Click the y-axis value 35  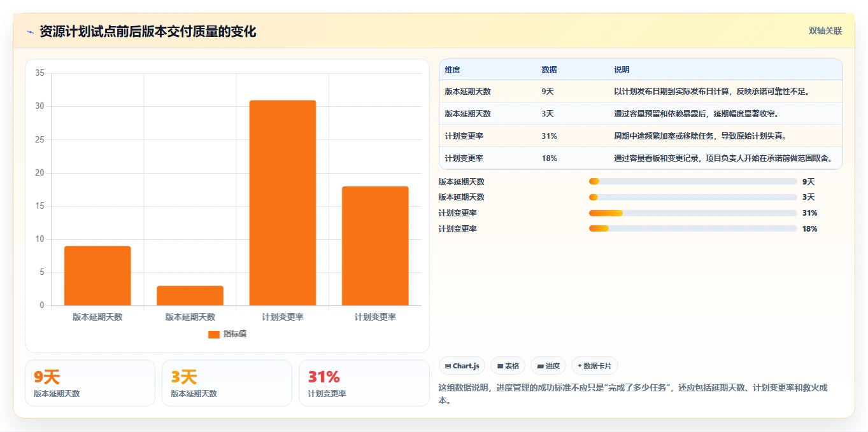[39, 73]
